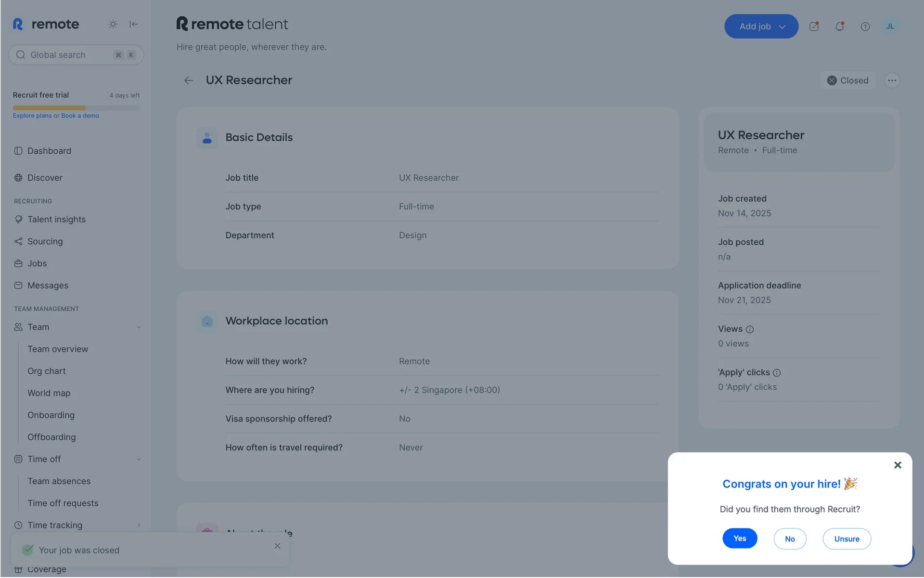Collapse the Team section chevron
The width and height of the screenshot is (924, 578).
[139, 327]
